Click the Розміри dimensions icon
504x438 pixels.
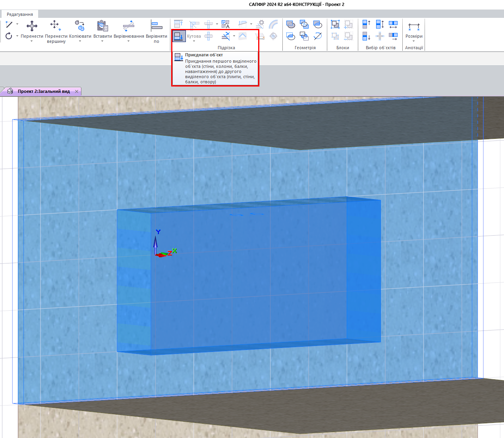click(x=413, y=27)
